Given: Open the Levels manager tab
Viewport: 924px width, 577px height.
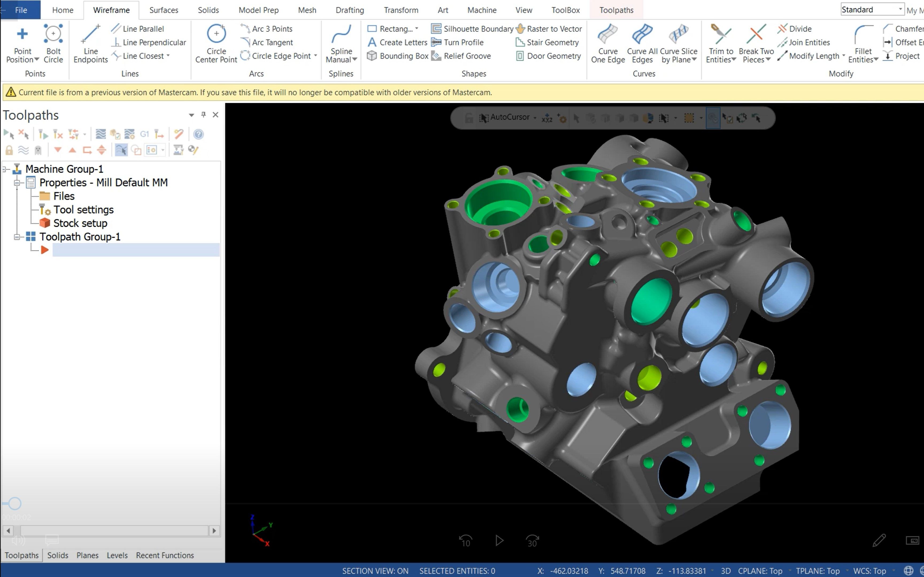Looking at the screenshot, I should click(117, 555).
